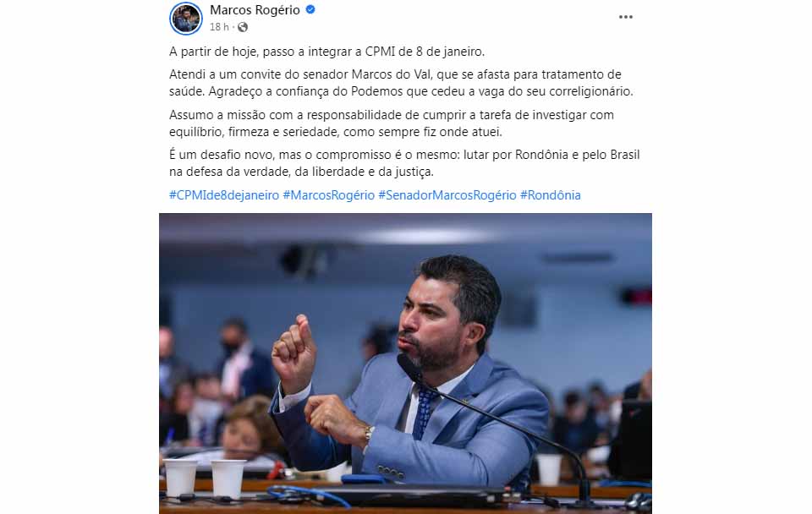Open the senator's post photo
This screenshot has height=514, width=812.
[405, 364]
